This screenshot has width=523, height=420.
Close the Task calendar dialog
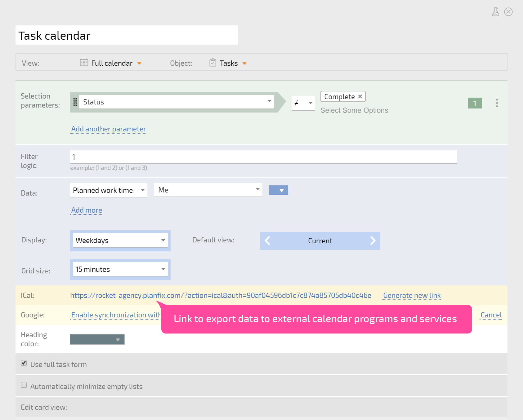tap(508, 12)
